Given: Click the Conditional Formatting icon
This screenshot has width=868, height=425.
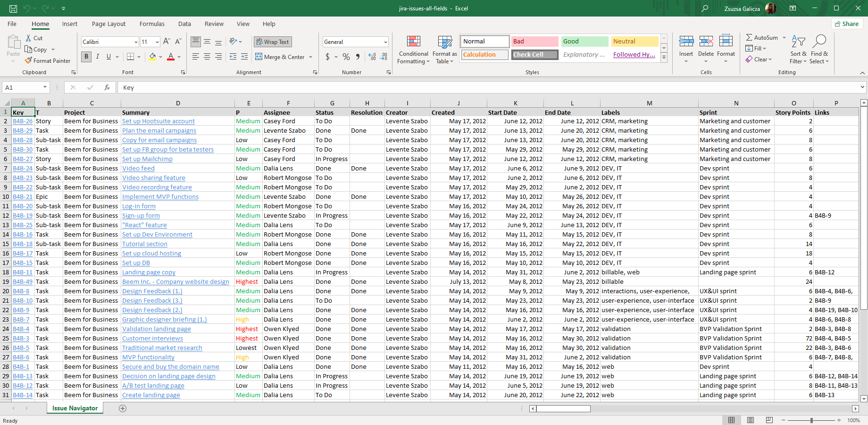Looking at the screenshot, I should click(x=413, y=42).
